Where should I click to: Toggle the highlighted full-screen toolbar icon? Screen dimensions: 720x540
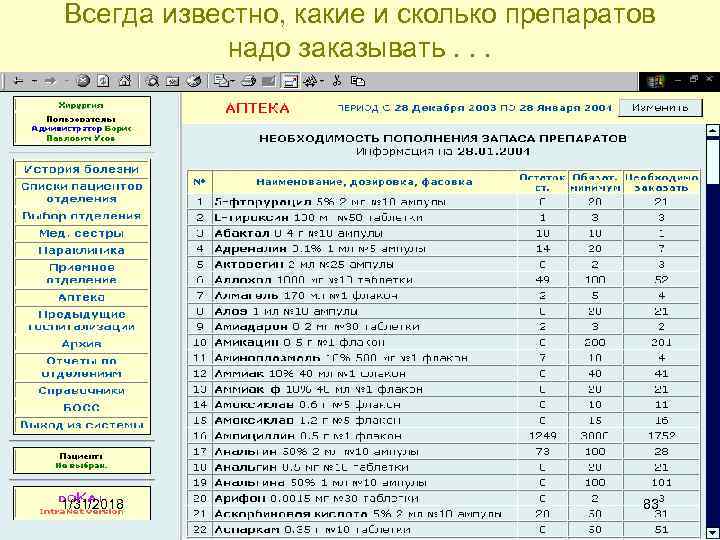pyautogui.click(x=290, y=81)
